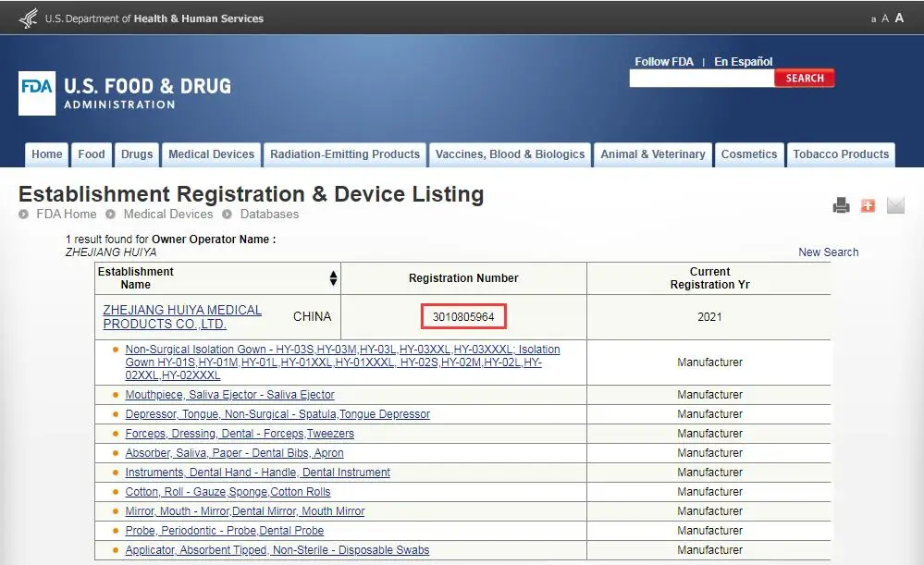Click the 2021 registration year cell

(x=709, y=317)
